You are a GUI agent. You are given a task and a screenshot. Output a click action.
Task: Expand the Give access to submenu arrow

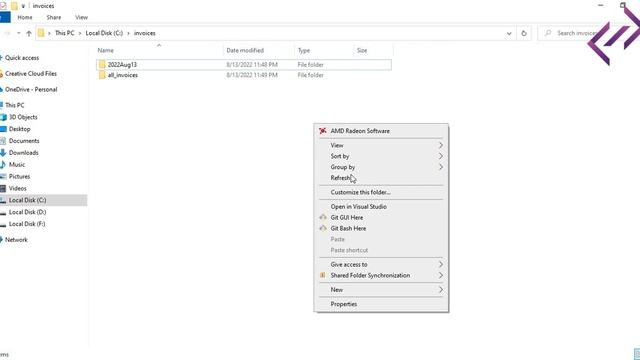[440, 264]
